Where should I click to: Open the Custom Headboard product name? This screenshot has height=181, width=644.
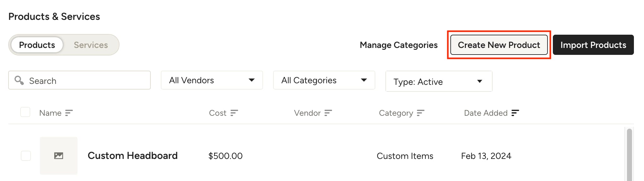[133, 155]
